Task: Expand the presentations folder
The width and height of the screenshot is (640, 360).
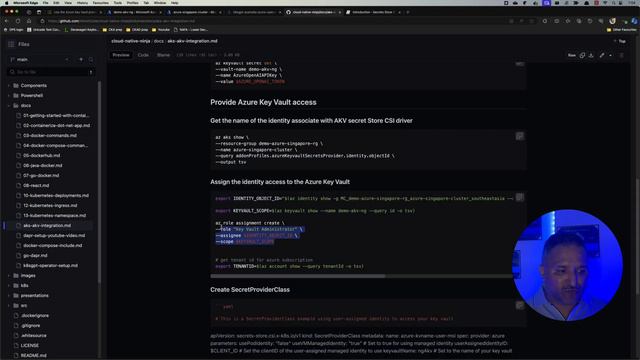Action: click(34, 296)
